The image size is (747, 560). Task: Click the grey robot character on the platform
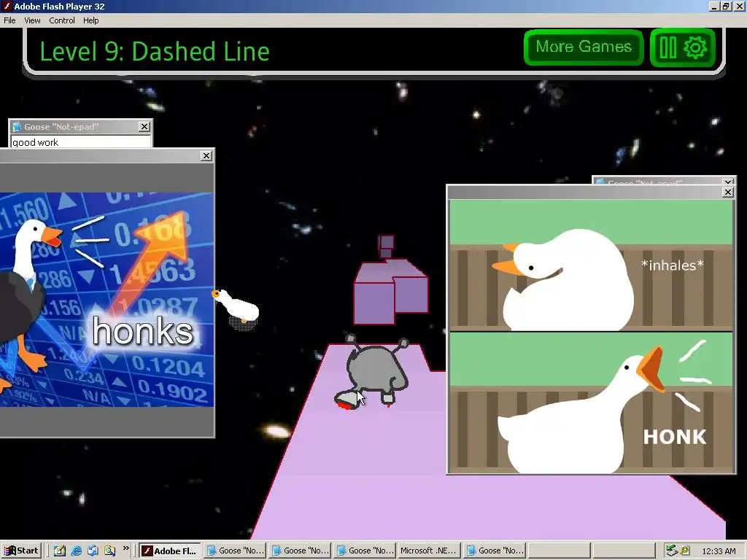(375, 371)
